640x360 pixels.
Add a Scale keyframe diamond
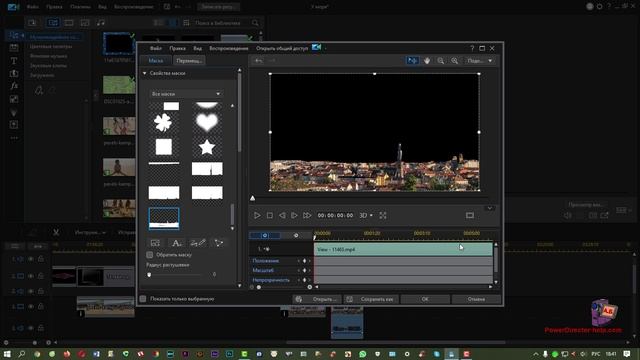pyautogui.click(x=304, y=270)
